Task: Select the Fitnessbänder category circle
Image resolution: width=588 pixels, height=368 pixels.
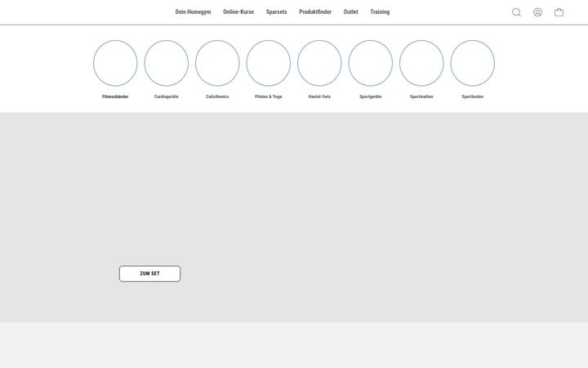Action: [x=115, y=63]
